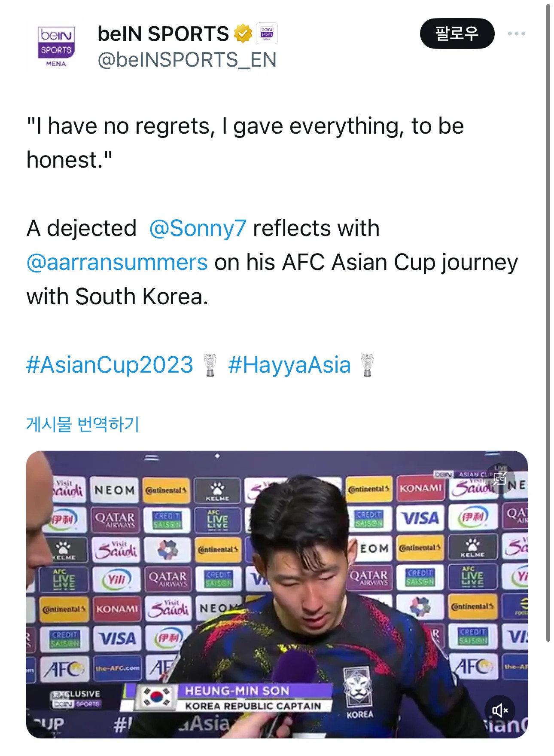Click the small beIN affiliate badge
554x756 pixels.
pyautogui.click(x=267, y=34)
